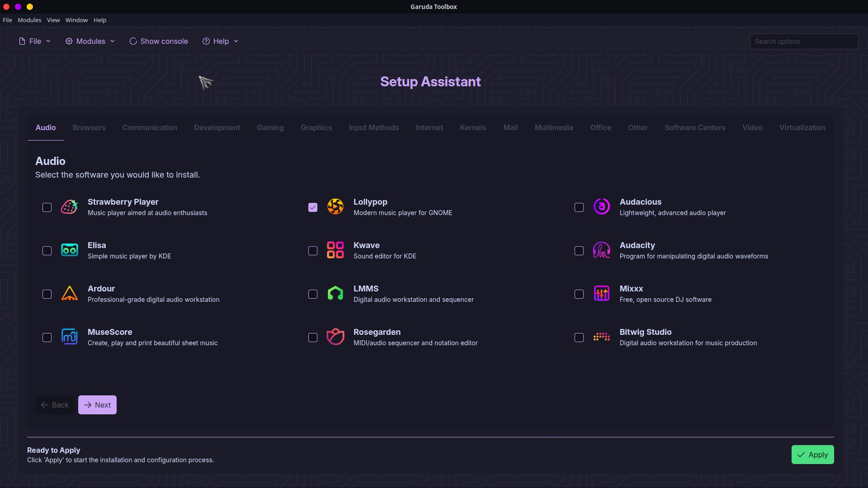868x488 pixels.
Task: Enable the Audacity checkbox
Action: click(579, 251)
